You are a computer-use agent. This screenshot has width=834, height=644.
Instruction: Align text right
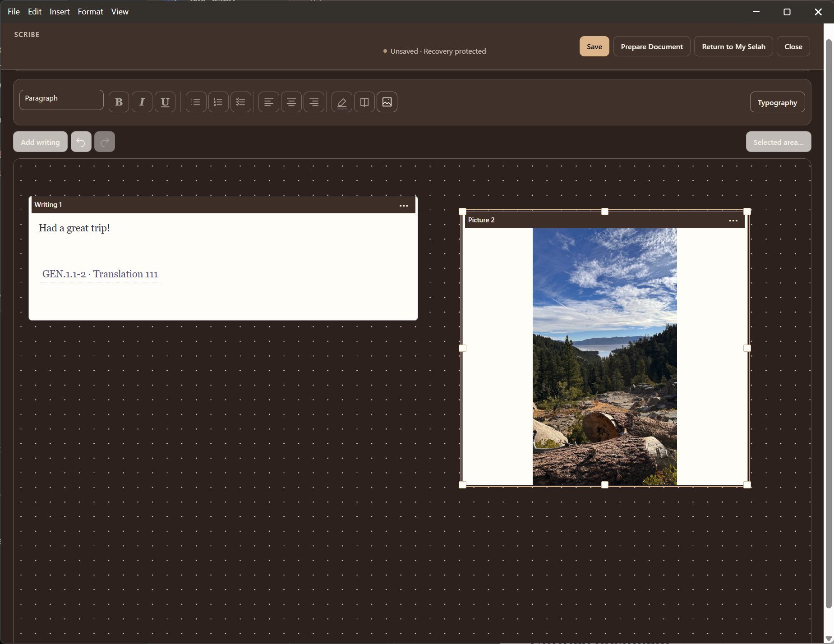tap(314, 102)
